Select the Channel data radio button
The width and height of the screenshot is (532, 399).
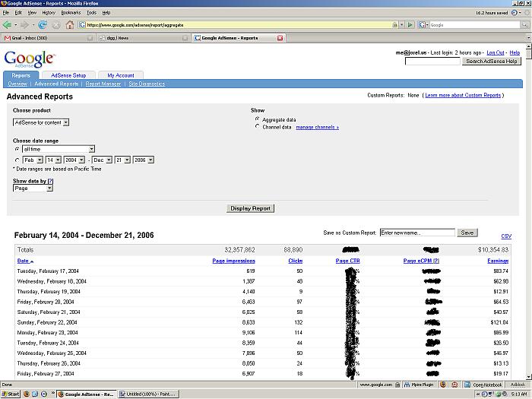257,126
